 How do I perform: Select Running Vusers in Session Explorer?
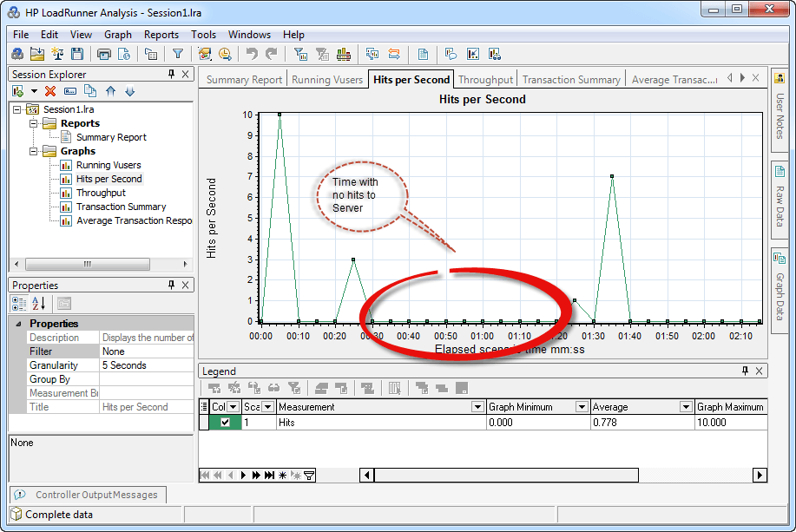[108, 165]
